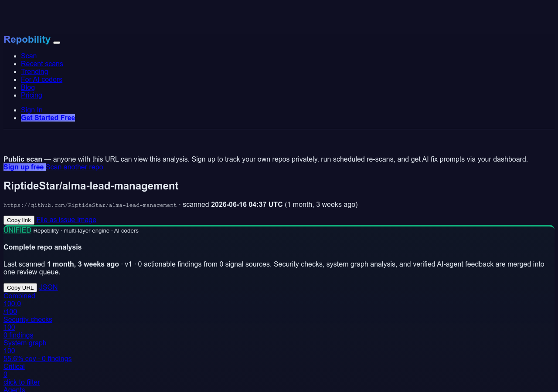Filter by Critical findings card

(x=22, y=374)
